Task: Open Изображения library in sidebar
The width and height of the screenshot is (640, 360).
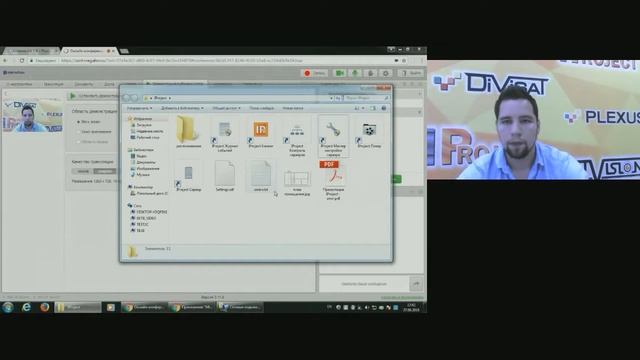Action: coord(145,168)
